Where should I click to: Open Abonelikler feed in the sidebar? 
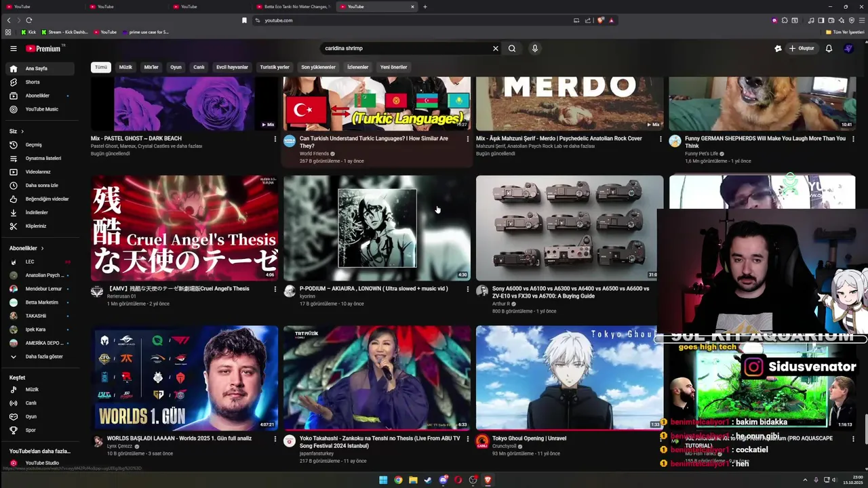(41, 96)
